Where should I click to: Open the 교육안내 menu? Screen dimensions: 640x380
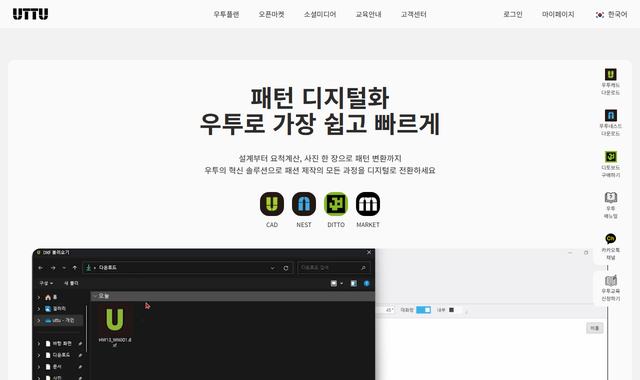(x=368, y=14)
